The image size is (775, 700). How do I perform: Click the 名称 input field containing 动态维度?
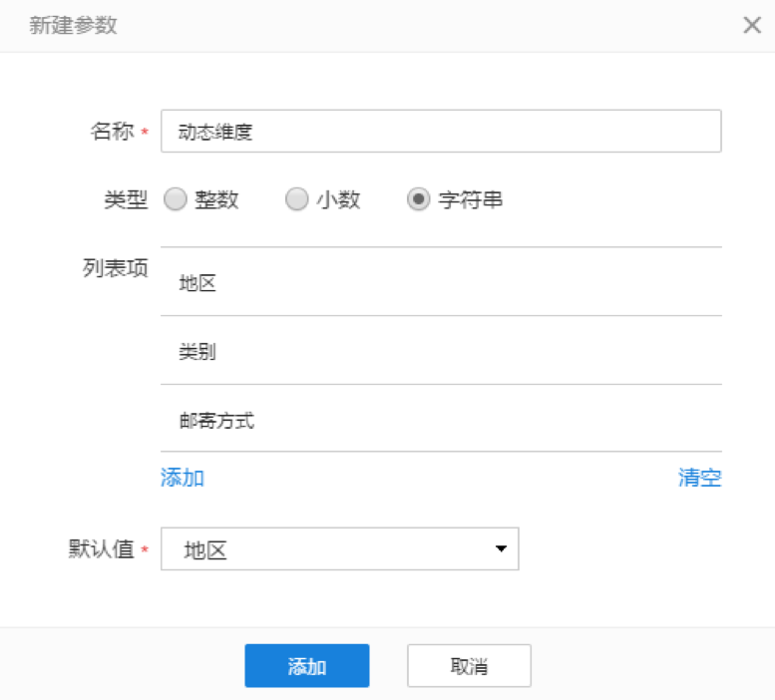click(441, 131)
